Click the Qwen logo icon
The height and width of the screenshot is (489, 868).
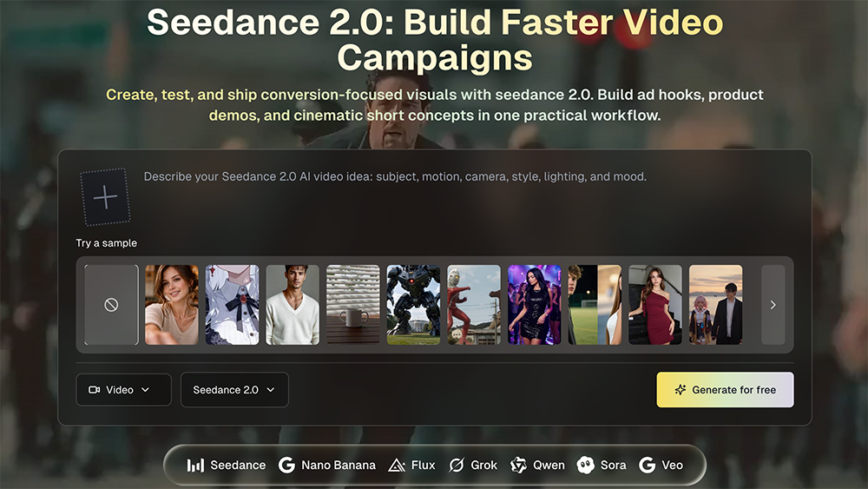518,466
